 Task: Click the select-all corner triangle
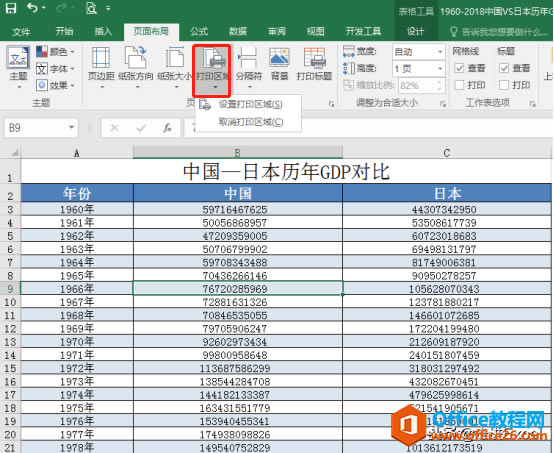[x=14, y=153]
